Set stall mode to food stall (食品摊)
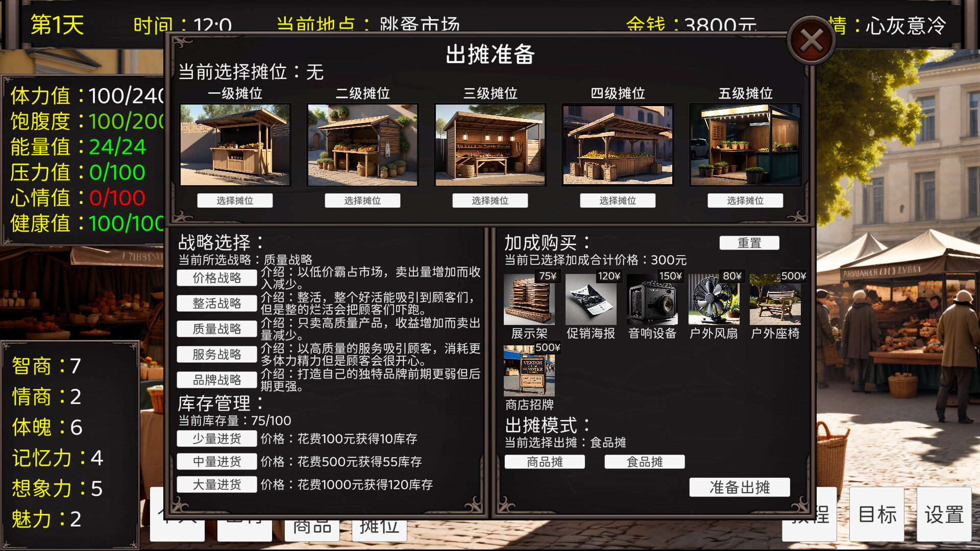The image size is (980, 551). (x=644, y=462)
